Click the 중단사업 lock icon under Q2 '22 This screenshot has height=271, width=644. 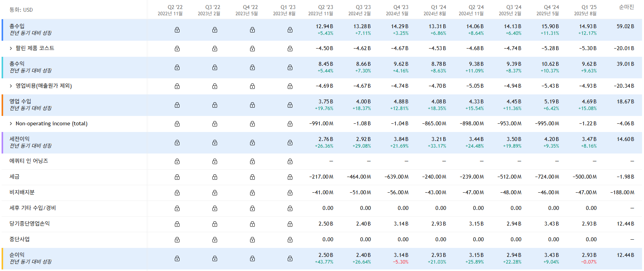(177, 240)
